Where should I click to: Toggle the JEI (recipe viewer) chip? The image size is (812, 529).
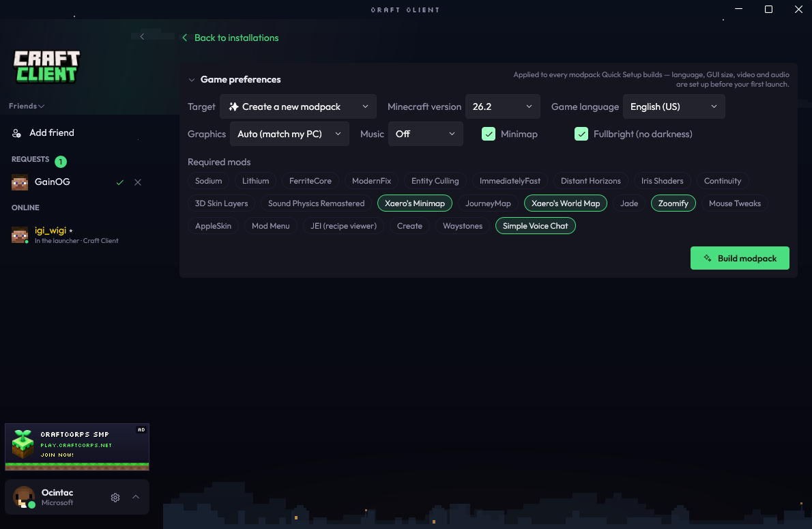(x=343, y=226)
